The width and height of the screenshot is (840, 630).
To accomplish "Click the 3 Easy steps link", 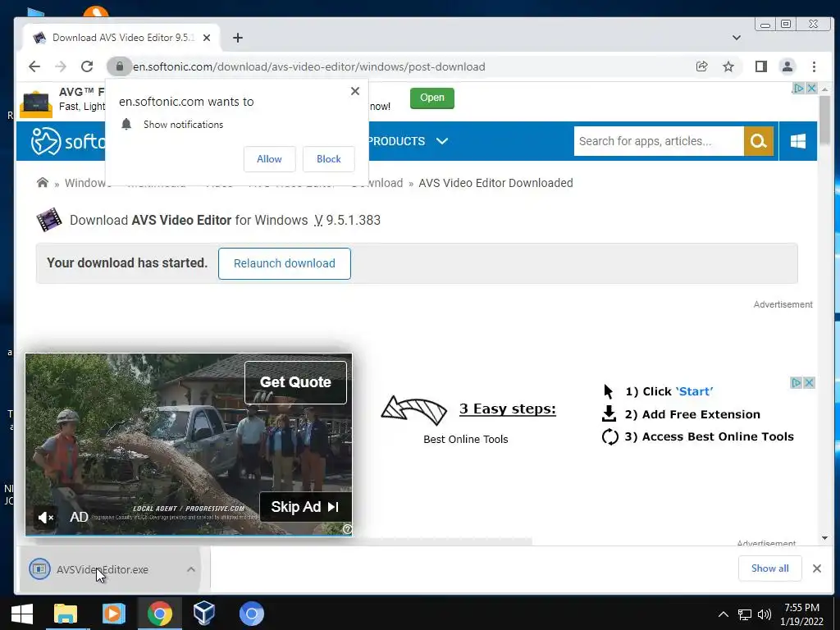I will coord(507,409).
